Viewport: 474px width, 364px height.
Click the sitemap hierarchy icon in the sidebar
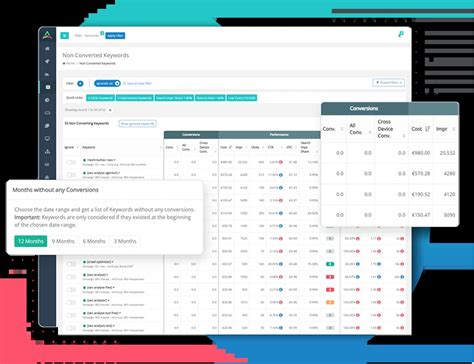coord(47,151)
